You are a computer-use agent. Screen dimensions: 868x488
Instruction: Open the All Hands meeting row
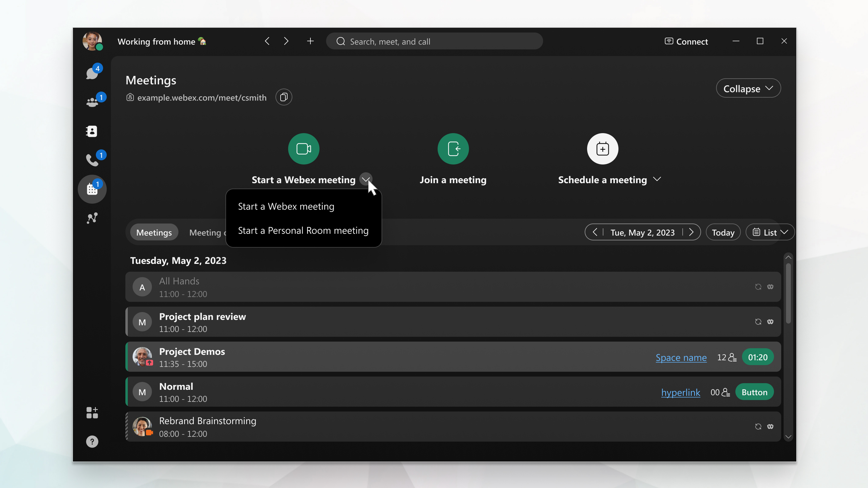453,287
